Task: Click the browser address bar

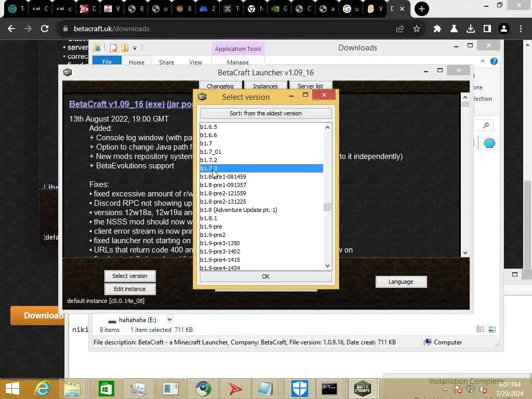Action: coord(224,29)
